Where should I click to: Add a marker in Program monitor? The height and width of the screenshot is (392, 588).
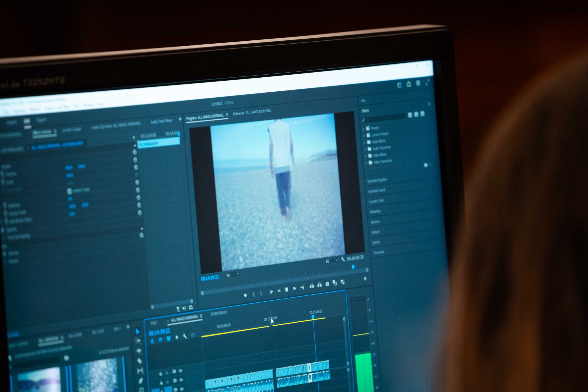click(x=245, y=295)
